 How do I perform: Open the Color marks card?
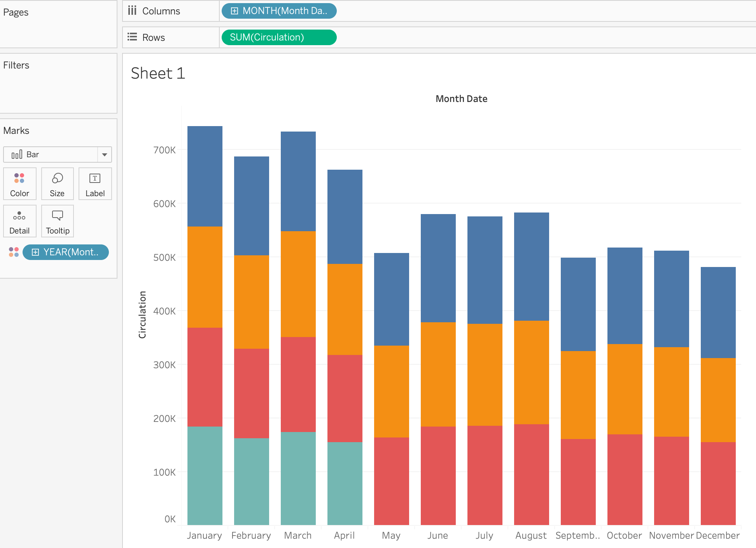[19, 184]
